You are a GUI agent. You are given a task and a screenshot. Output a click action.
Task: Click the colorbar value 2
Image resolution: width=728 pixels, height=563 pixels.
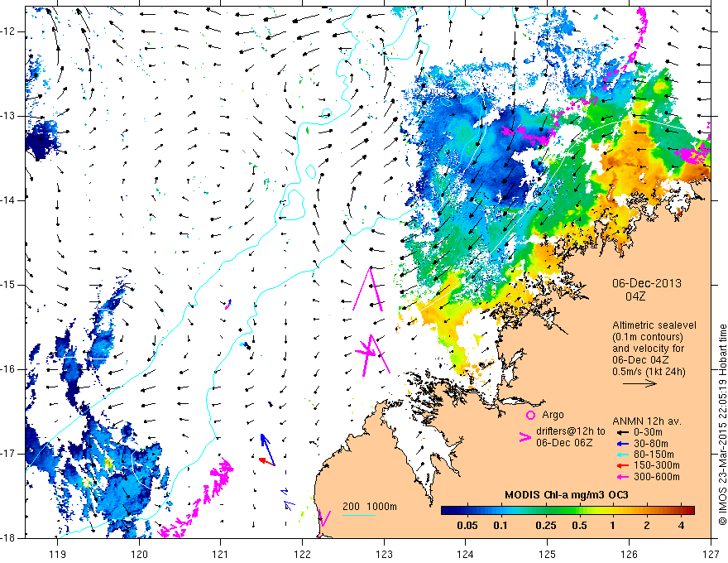[x=647, y=526]
